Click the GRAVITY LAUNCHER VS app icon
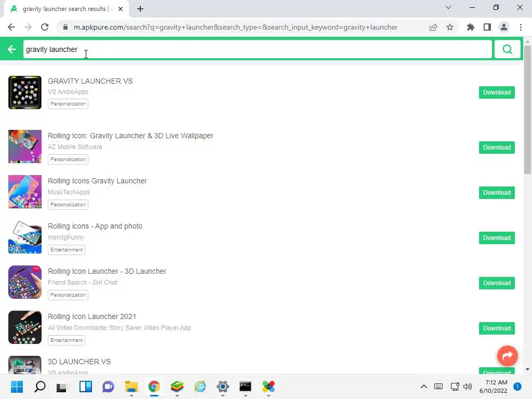 click(25, 92)
